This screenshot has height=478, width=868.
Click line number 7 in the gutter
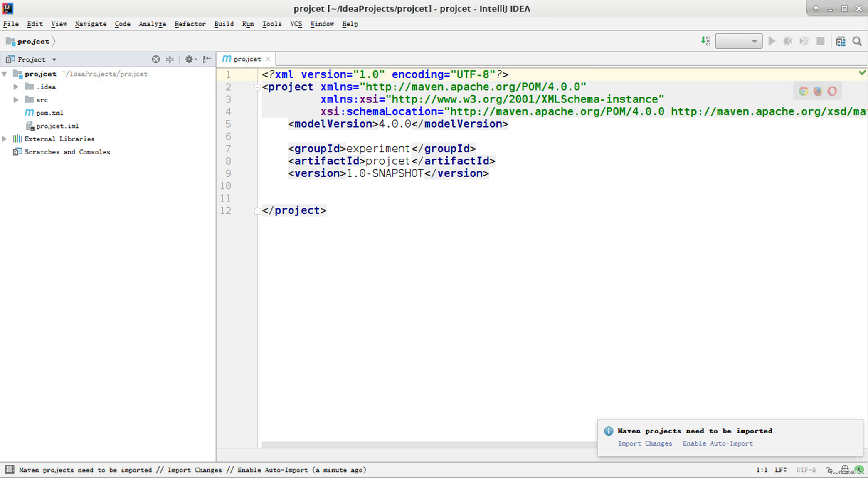click(x=228, y=149)
